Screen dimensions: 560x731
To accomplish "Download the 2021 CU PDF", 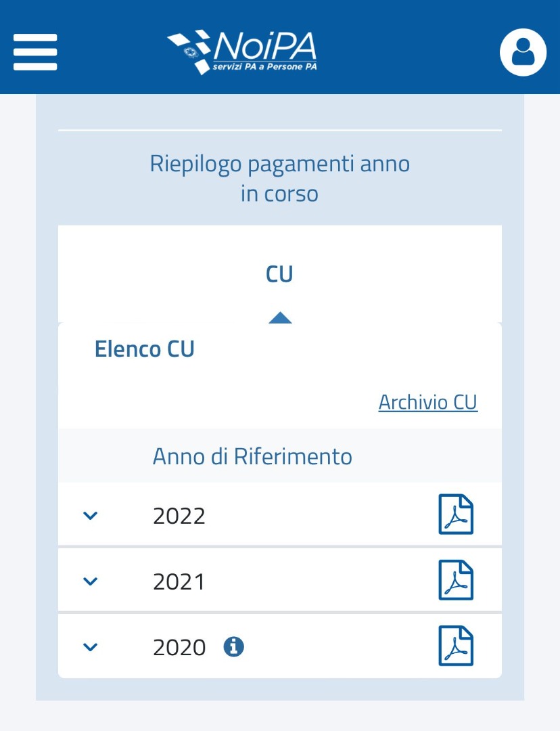I will pos(456,580).
